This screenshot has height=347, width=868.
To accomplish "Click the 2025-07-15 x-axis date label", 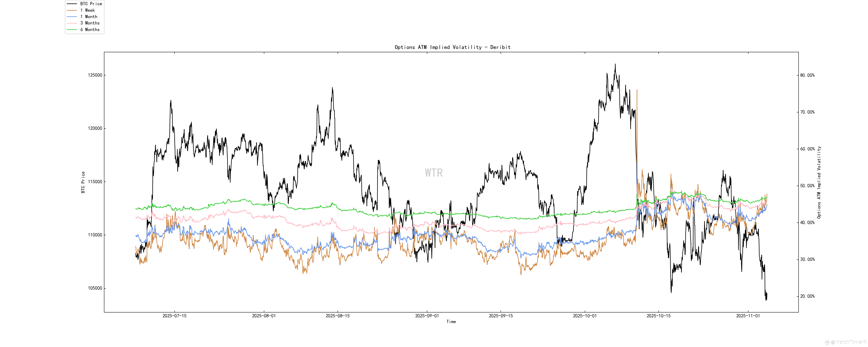I will coord(174,316).
